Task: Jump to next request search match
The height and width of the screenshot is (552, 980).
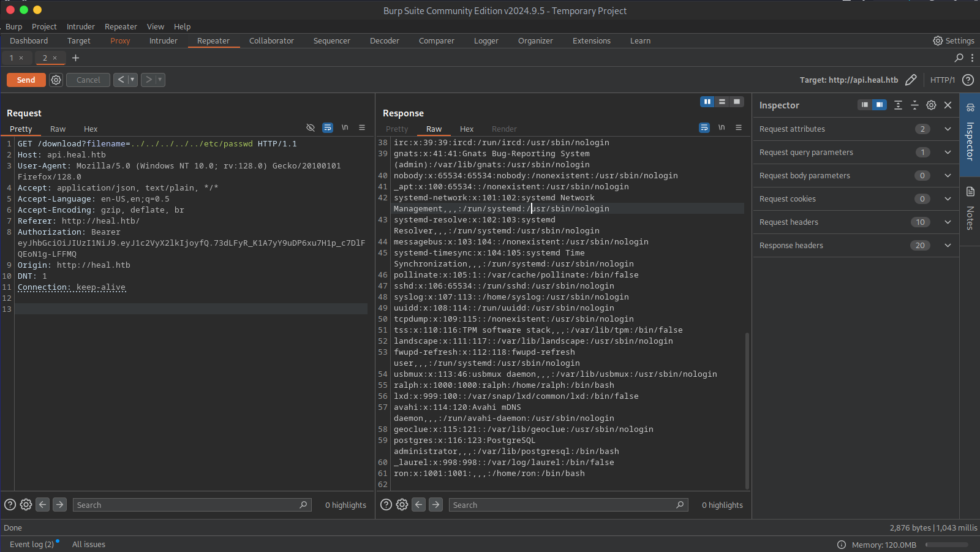Action: tap(59, 505)
